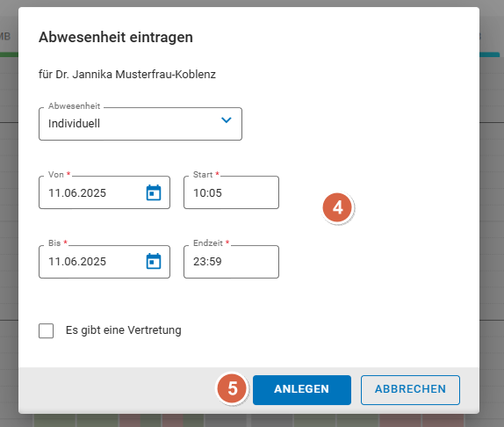Expand the Abwesenheit selector showing Individuell

click(140, 124)
